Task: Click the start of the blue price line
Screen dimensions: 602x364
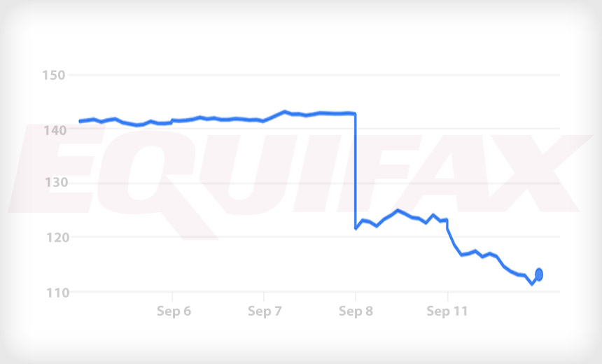Action: click(80, 121)
